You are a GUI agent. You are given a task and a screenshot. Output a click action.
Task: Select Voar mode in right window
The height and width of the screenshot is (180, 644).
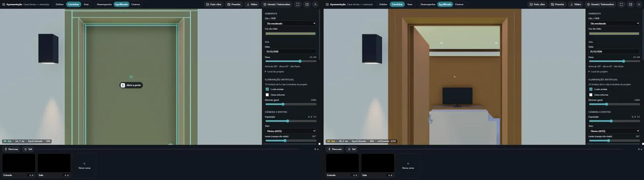click(410, 4)
